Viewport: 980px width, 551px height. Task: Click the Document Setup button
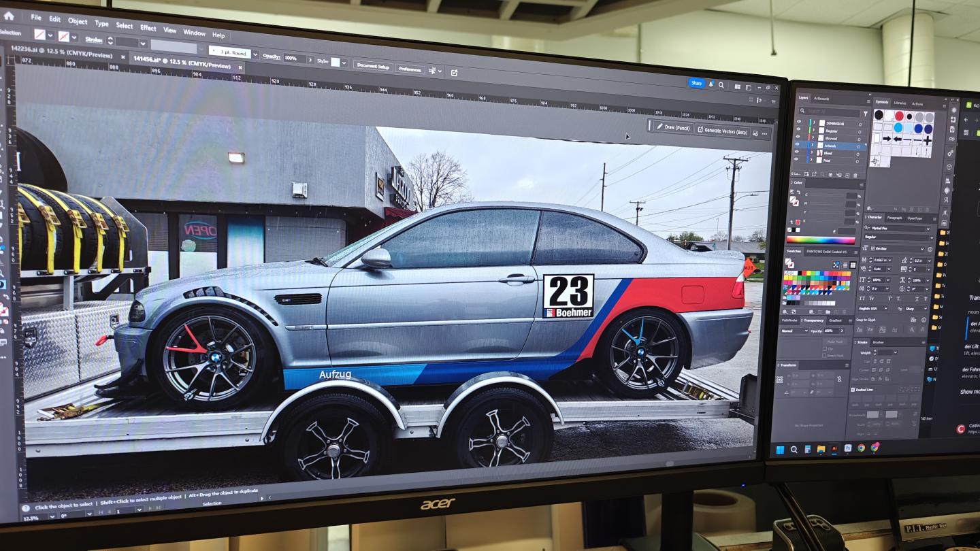click(x=373, y=67)
